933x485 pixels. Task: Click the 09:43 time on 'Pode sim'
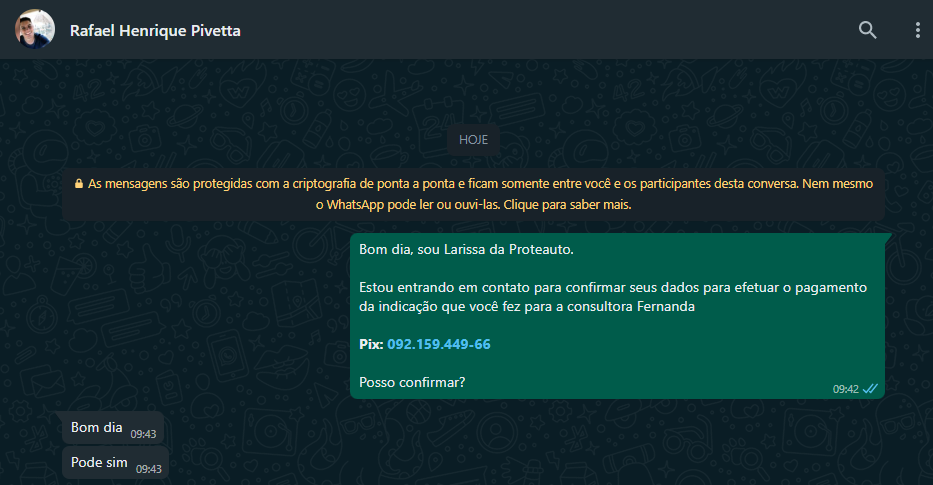pos(148,469)
